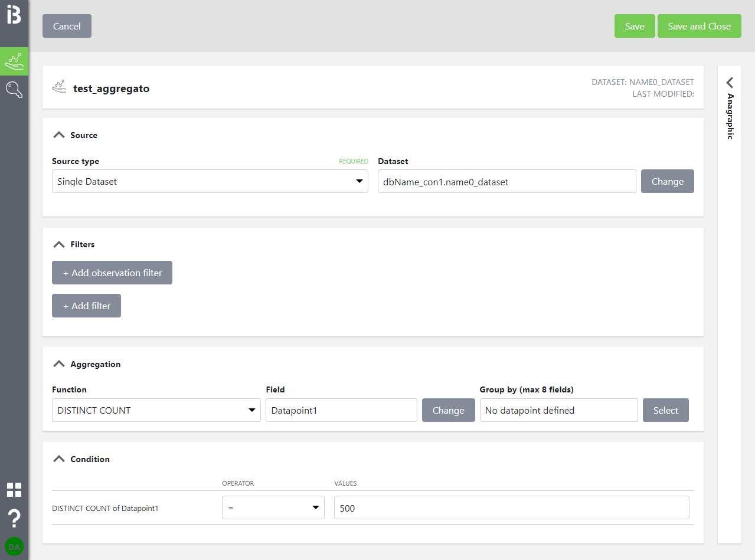Expand the Anagraphic side panel
The width and height of the screenshot is (755, 560).
(730, 82)
